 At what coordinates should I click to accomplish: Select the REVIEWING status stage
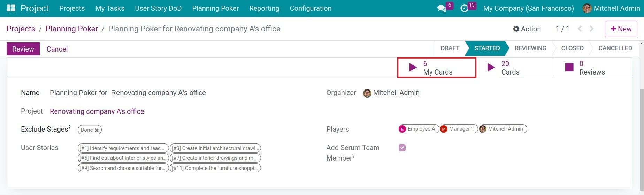tap(530, 48)
